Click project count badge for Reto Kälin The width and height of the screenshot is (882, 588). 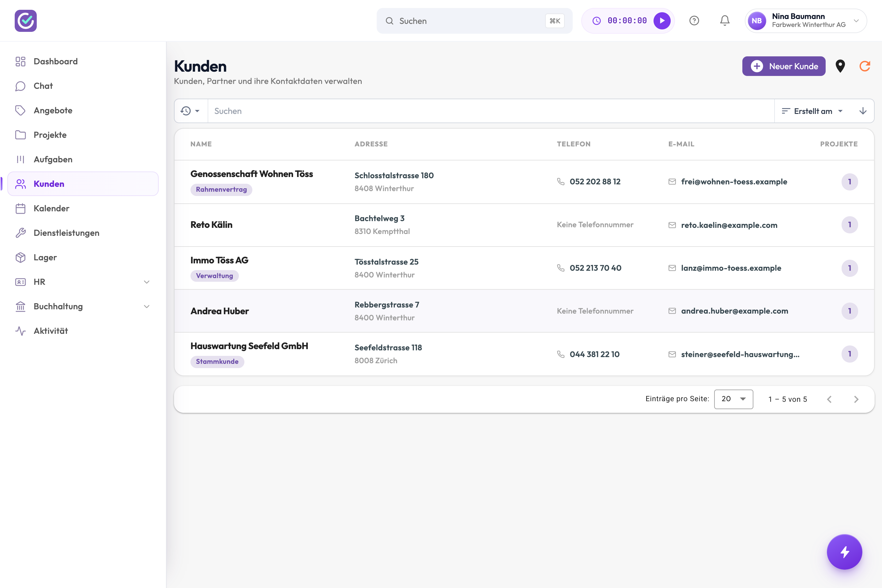click(x=849, y=225)
